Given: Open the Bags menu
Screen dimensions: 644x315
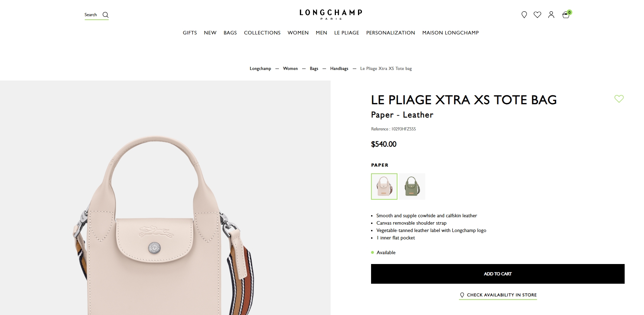Looking at the screenshot, I should (230, 33).
